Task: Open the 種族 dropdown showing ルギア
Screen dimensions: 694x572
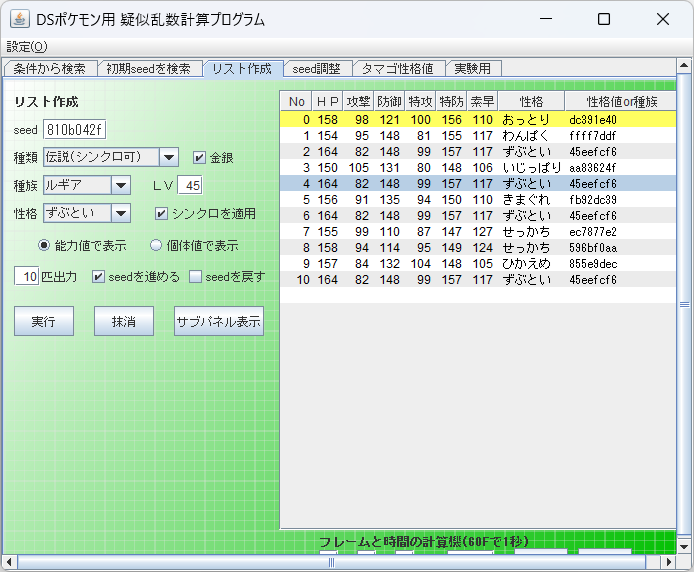Action: 87,186
